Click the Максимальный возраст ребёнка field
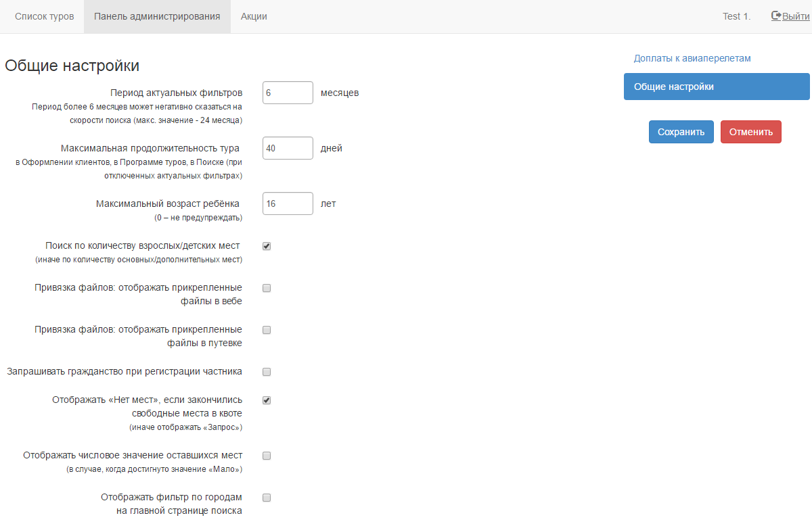 coord(288,204)
